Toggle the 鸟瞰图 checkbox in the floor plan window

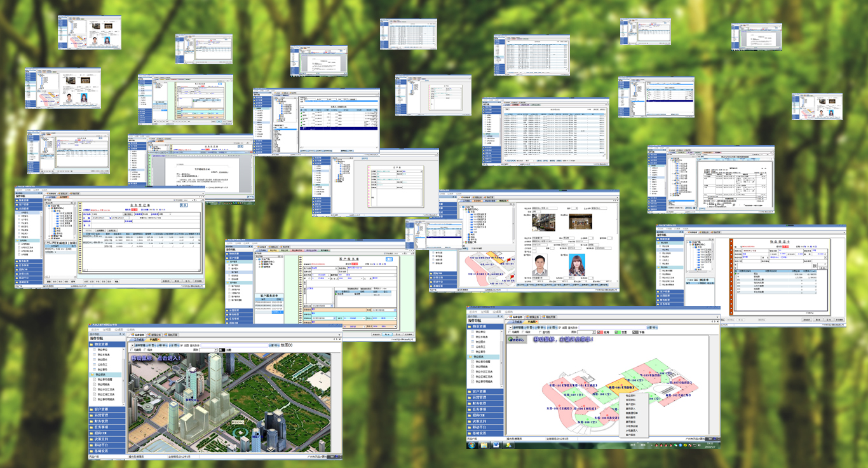510,332
